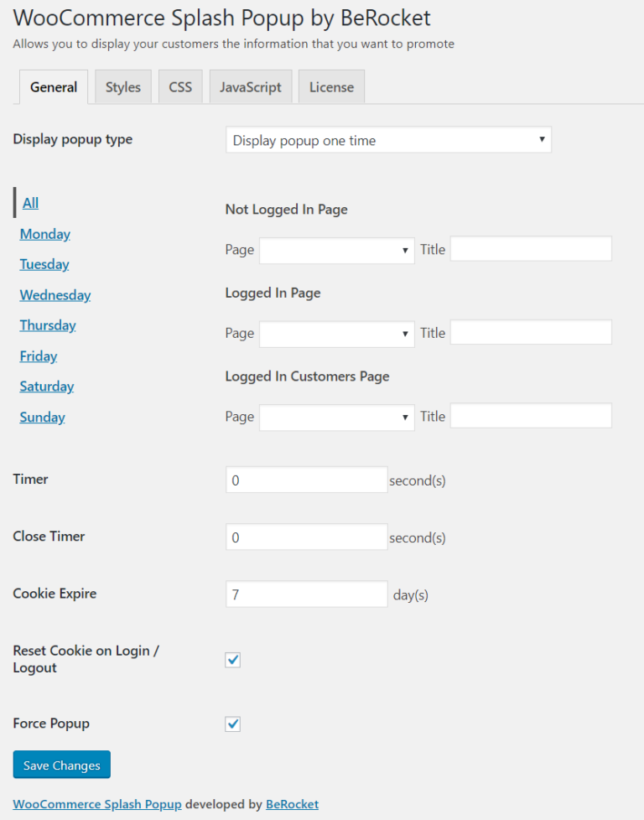
Task: Expand the Logged In Customers Page dropdown
Action: pyautogui.click(x=336, y=416)
